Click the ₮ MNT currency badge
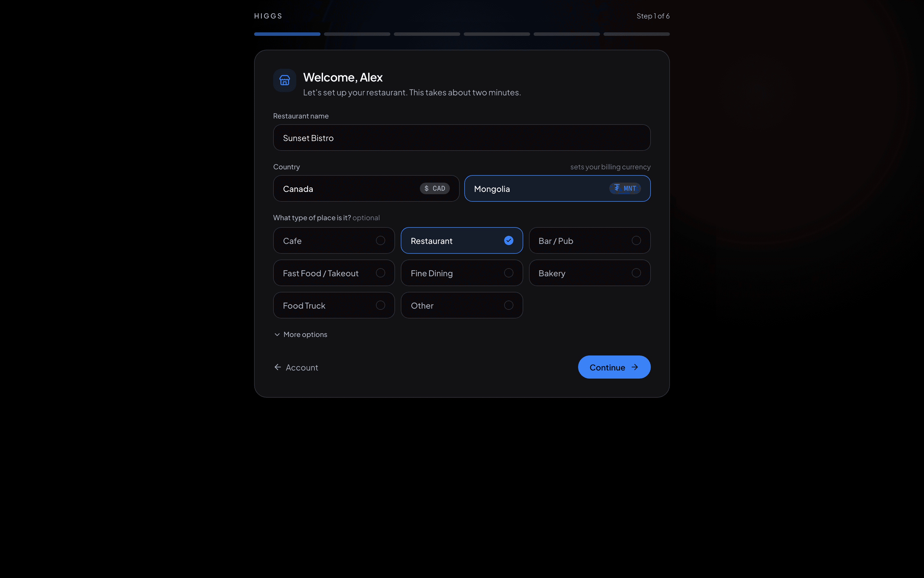Image resolution: width=924 pixels, height=578 pixels. 625,188
